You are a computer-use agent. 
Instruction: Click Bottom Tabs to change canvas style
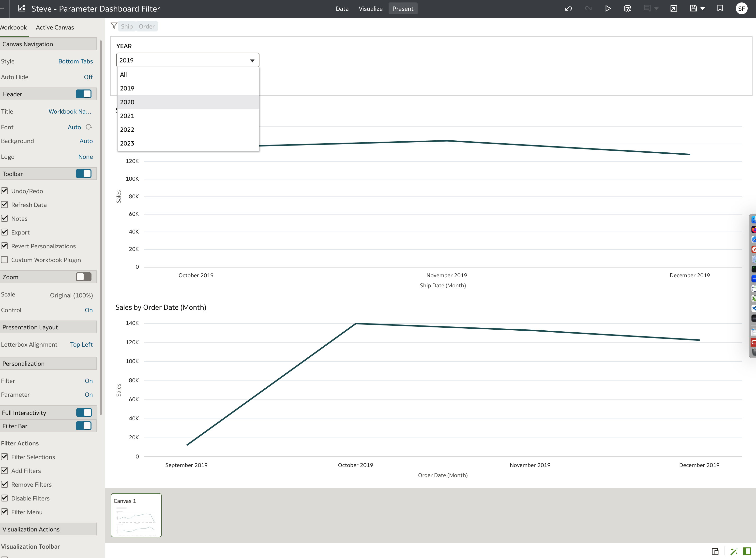tap(76, 61)
